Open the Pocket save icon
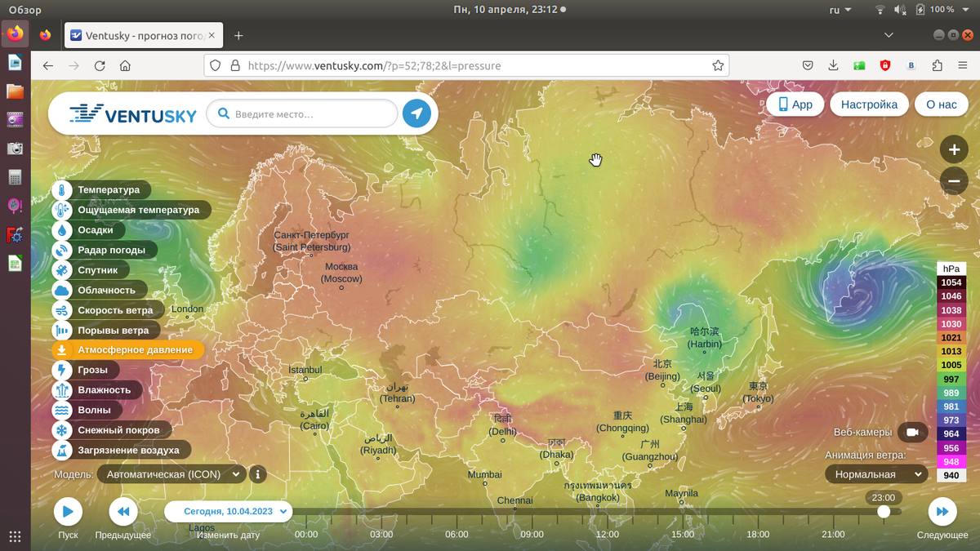Screen dimensions: 980x551 pos(808,65)
